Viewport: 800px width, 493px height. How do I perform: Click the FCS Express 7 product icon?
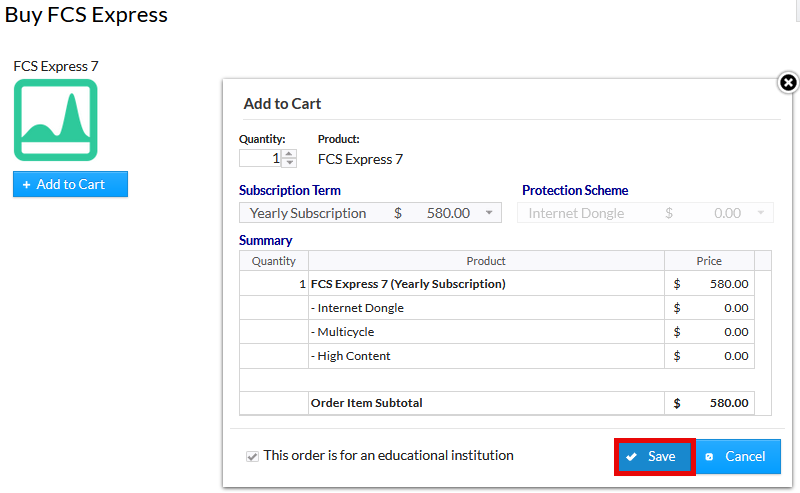[55, 120]
